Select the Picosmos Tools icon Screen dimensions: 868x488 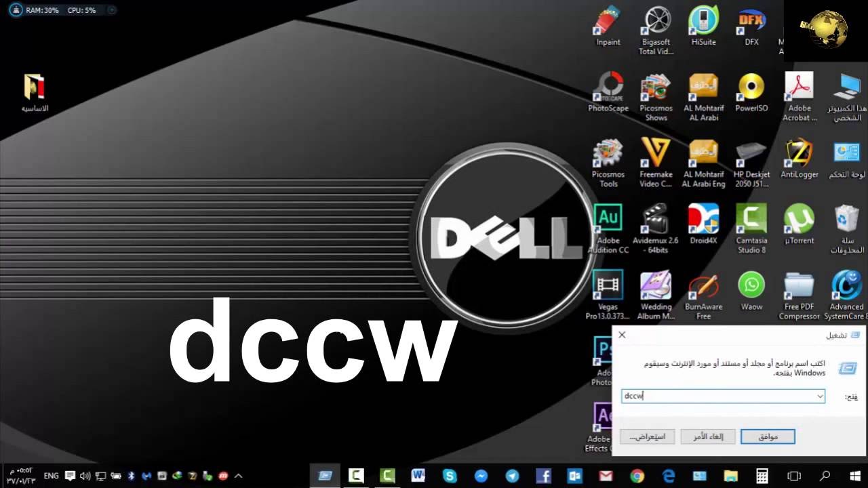click(x=608, y=163)
